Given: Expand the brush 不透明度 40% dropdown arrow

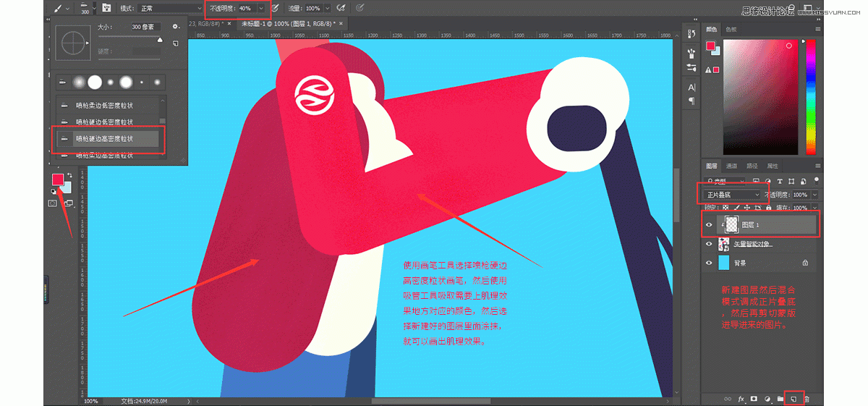Looking at the screenshot, I should pos(261,9).
